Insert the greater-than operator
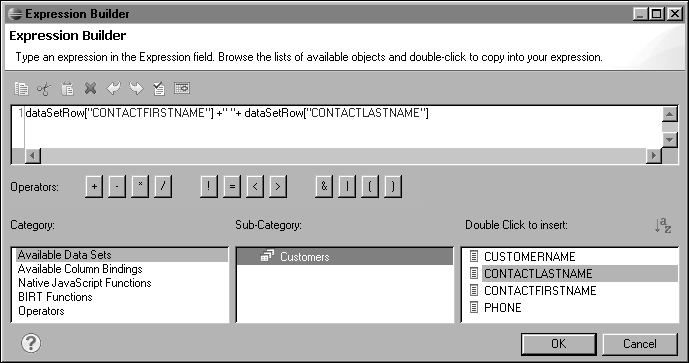This screenshot has width=689, height=363. [278, 186]
